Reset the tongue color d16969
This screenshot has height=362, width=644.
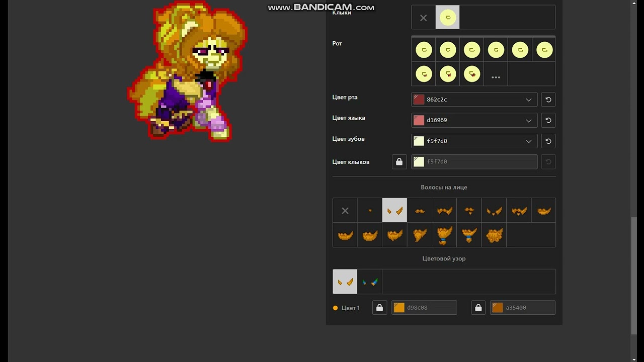[548, 120]
